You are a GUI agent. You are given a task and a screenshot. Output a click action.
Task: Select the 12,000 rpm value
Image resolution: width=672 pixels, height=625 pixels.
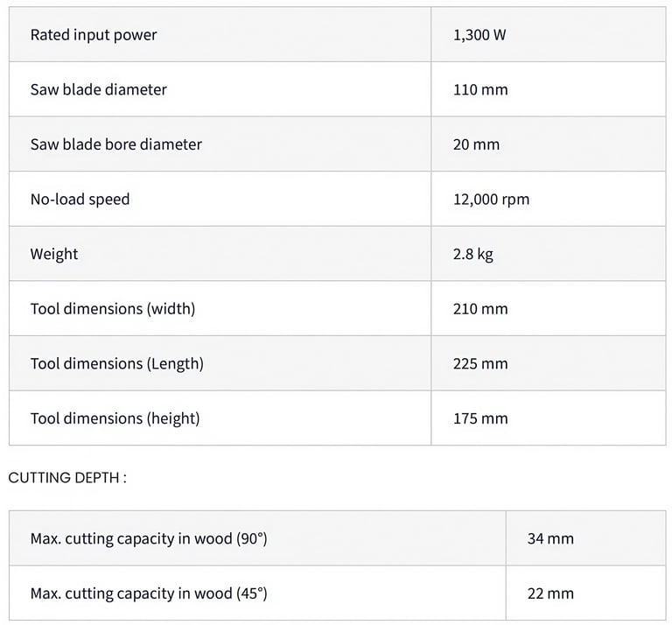pyautogui.click(x=491, y=199)
